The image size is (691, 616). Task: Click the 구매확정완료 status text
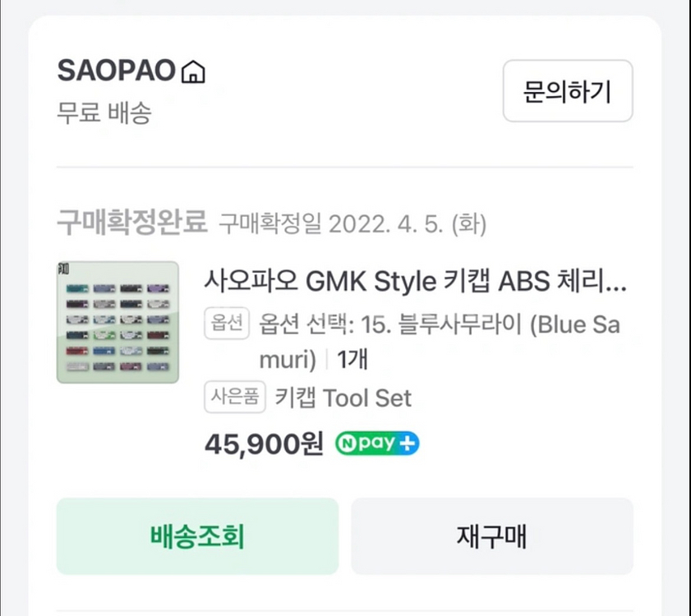pyautogui.click(x=131, y=222)
